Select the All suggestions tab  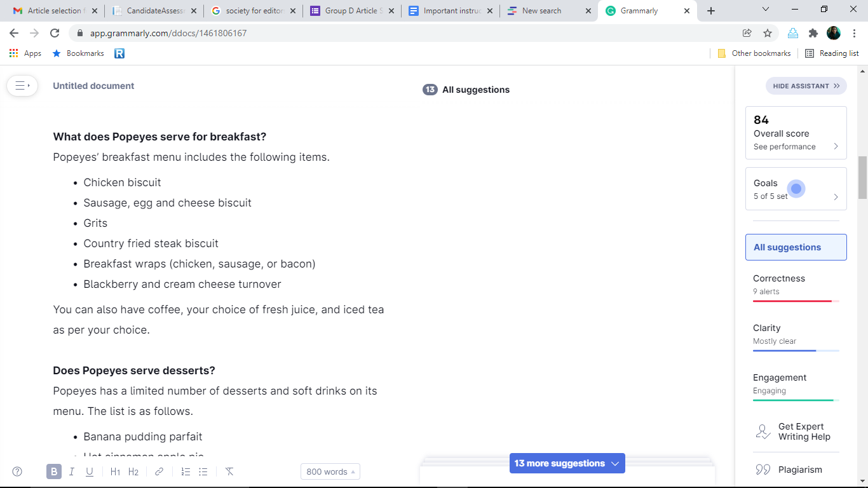pos(796,247)
